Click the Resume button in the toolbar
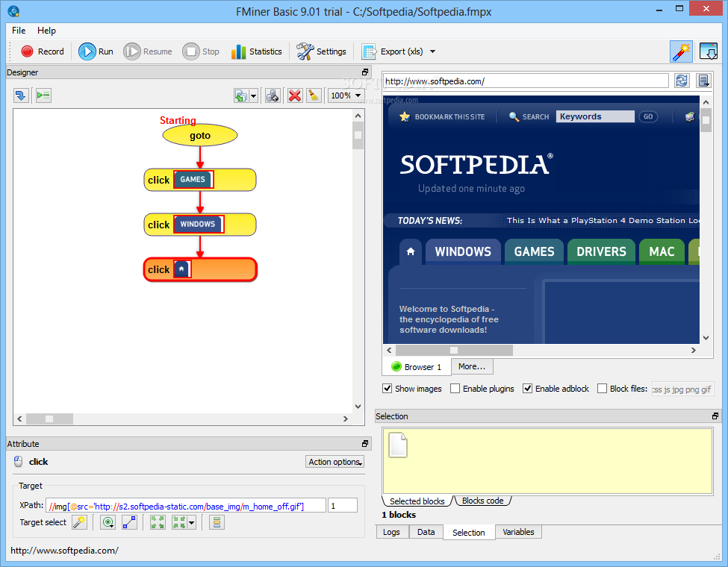Screen dimensions: 728x567 (x=148, y=51)
